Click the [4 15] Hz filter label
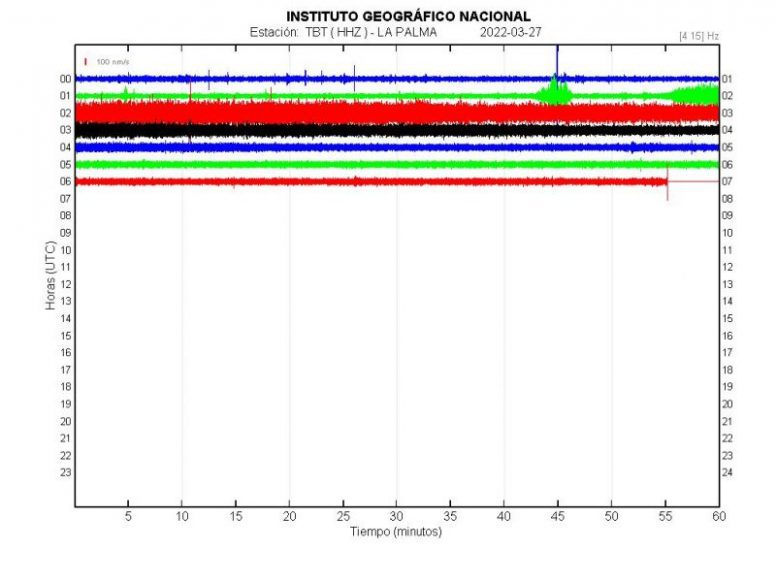 [698, 36]
